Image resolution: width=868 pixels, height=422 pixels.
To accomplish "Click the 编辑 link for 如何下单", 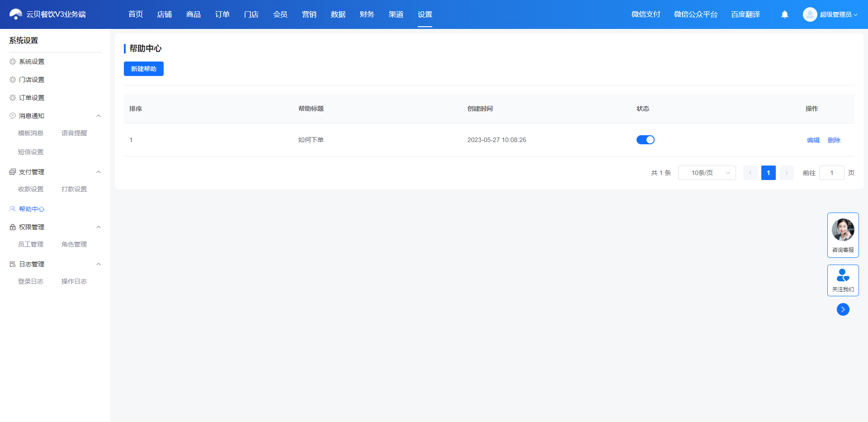I will (x=813, y=140).
